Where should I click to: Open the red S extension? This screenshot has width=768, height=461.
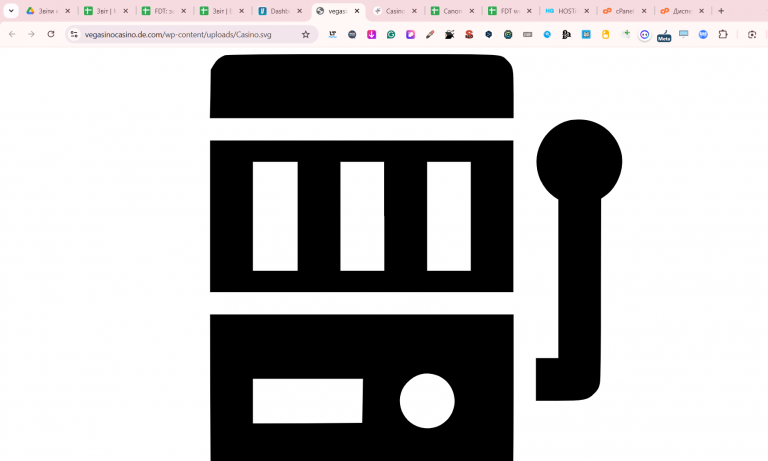pyautogui.click(x=469, y=34)
